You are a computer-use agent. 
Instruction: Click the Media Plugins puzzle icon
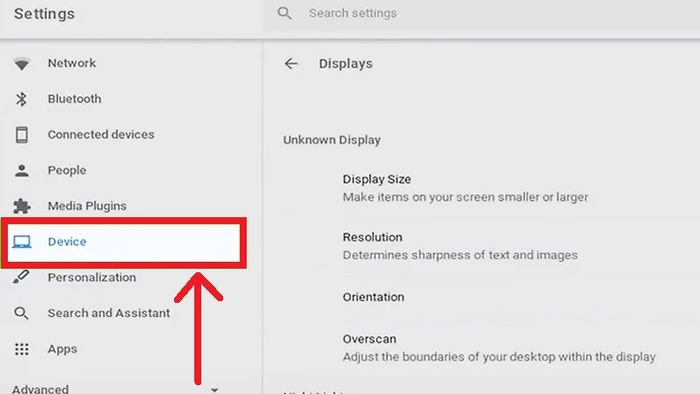[21, 206]
